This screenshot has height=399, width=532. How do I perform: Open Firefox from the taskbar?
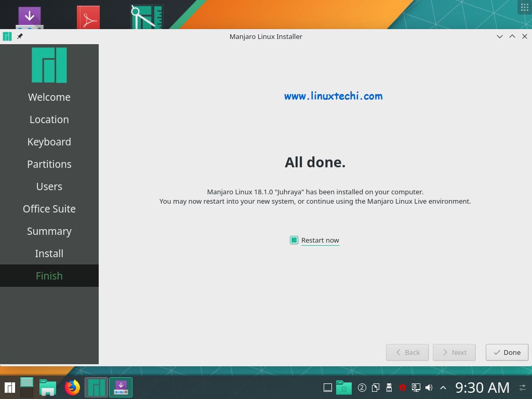72,387
